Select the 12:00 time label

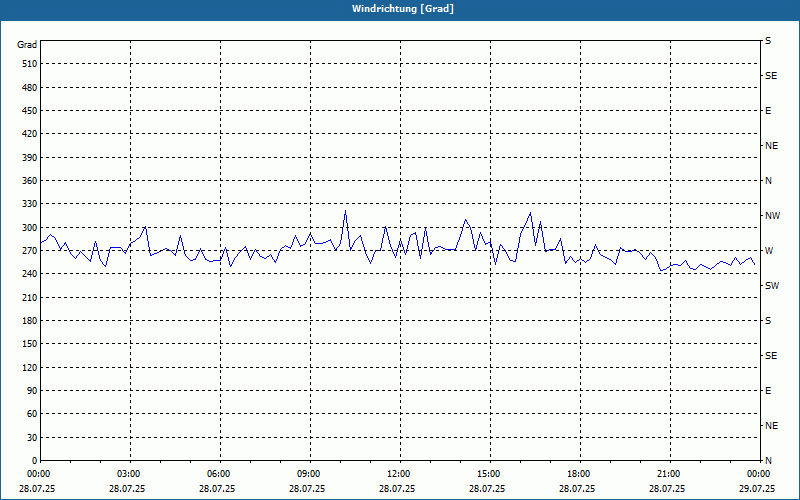pyautogui.click(x=398, y=474)
